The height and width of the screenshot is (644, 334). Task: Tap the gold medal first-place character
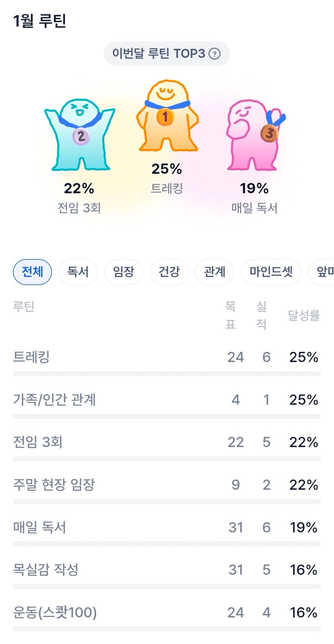tap(167, 116)
